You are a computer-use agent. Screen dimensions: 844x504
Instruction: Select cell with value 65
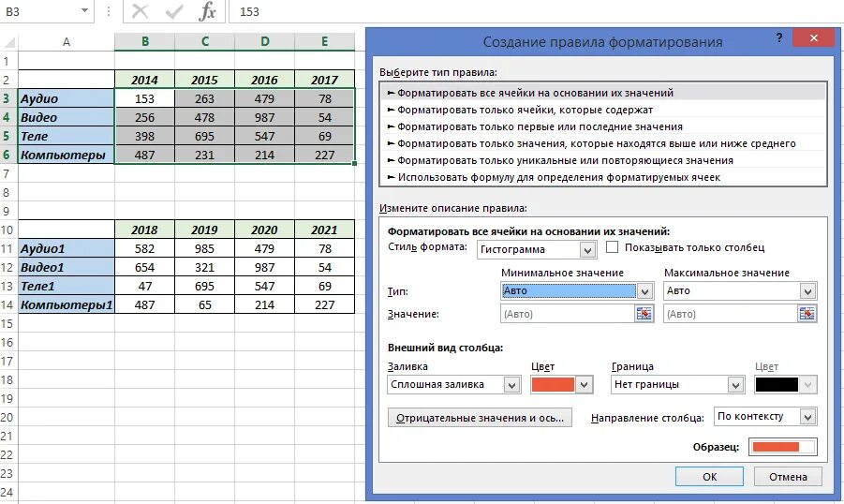pos(204,304)
